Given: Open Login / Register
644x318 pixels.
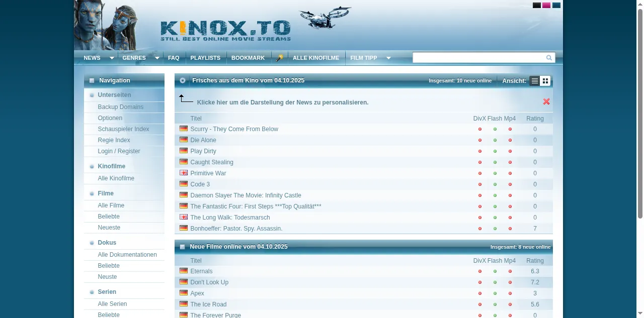Looking at the screenshot, I should point(119,151).
